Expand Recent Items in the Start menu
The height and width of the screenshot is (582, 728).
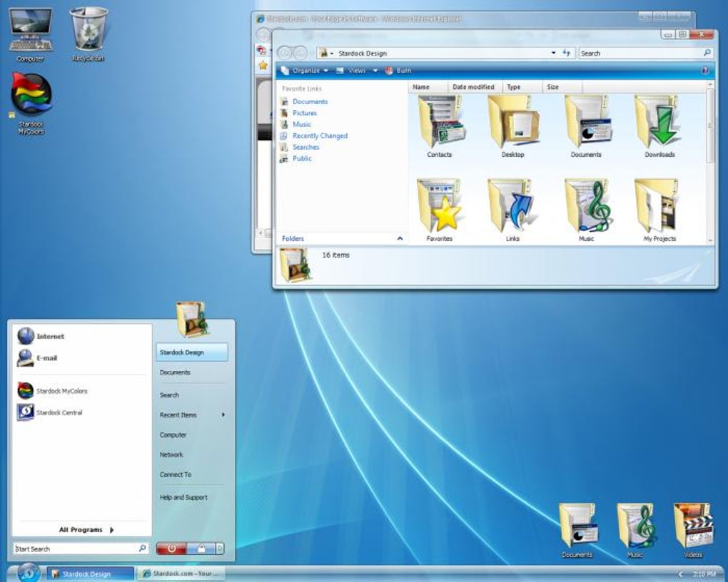pyautogui.click(x=178, y=414)
